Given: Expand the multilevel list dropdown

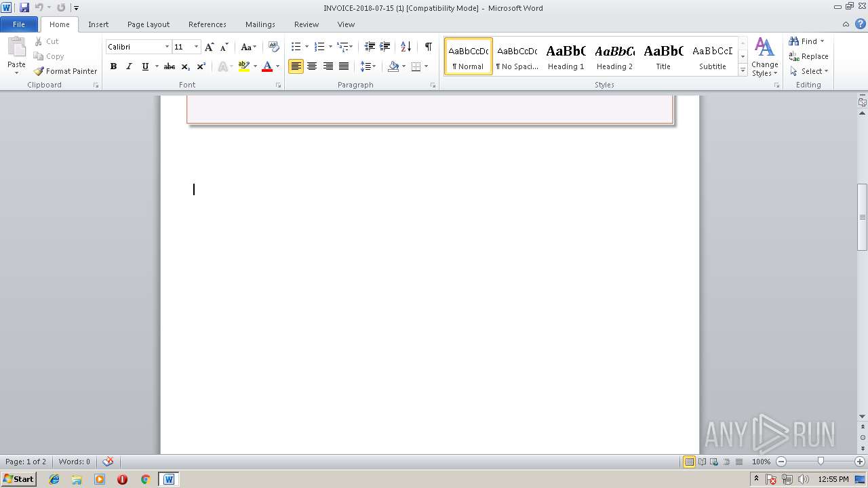Looking at the screenshot, I should [x=351, y=47].
